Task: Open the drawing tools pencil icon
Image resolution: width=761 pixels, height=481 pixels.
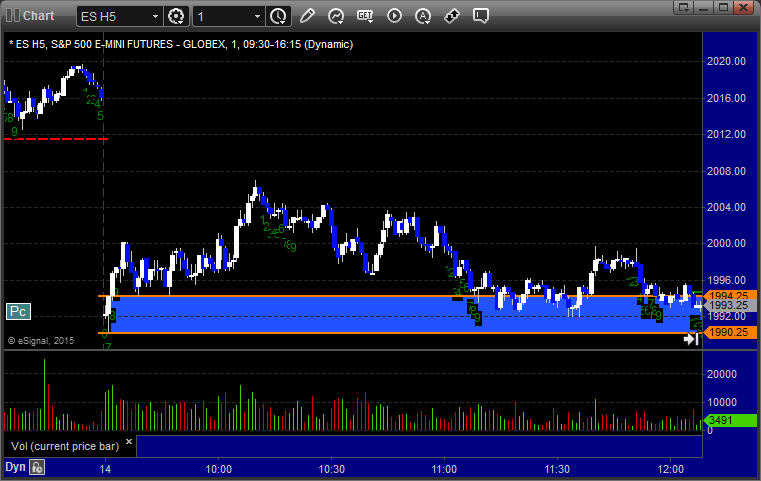Action: point(307,16)
